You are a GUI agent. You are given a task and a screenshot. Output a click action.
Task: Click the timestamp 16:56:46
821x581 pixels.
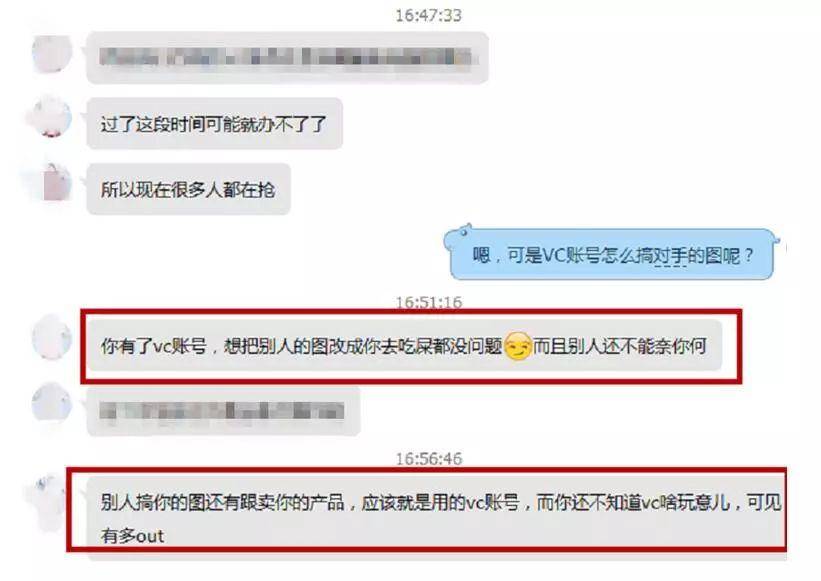[x=428, y=459]
